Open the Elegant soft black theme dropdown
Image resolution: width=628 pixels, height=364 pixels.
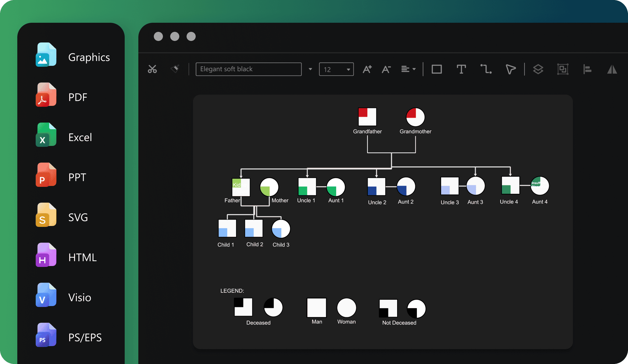click(310, 69)
